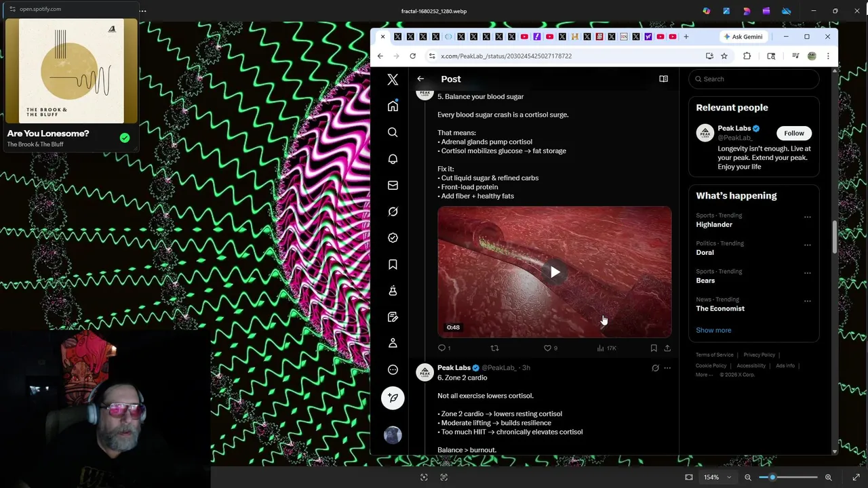Open the verified badge icon in sidebar
Viewport: 868px width, 488px height.
393,238
